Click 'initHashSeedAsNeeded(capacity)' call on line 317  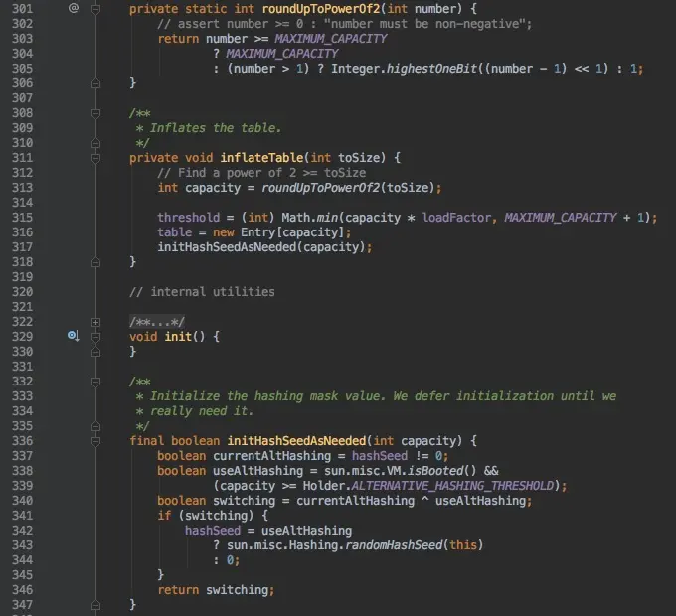pos(261,247)
